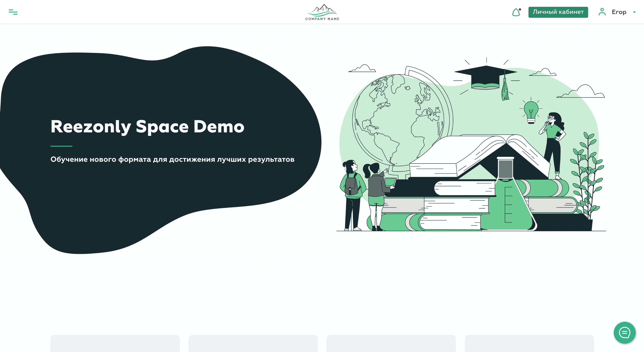Image resolution: width=644 pixels, height=352 pixels.
Task: Go to Личный кабинет
Action: pos(558,12)
